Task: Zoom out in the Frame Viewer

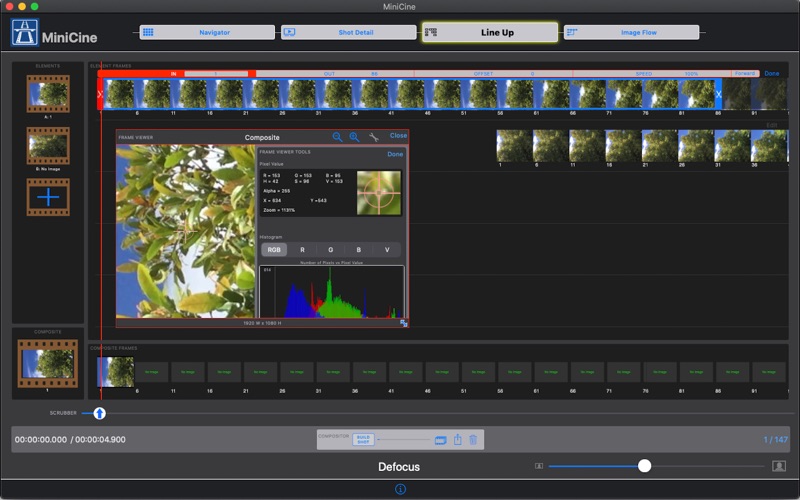Action: 337,137
